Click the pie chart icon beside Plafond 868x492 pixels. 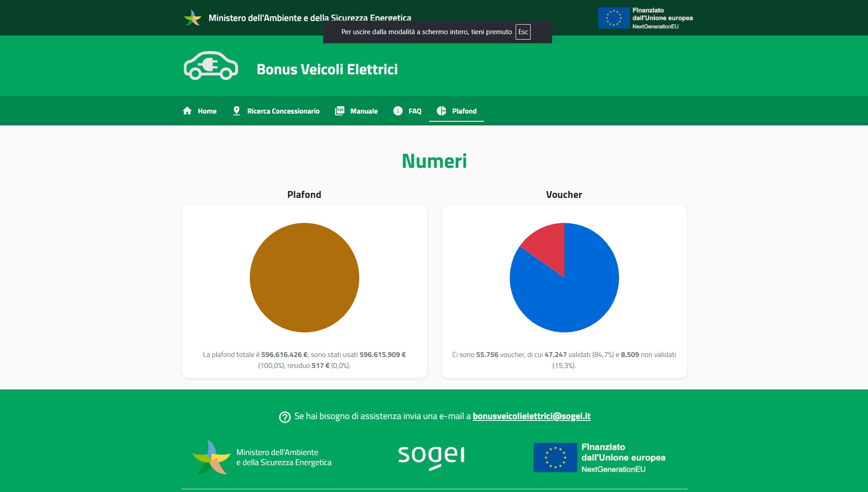pos(441,111)
